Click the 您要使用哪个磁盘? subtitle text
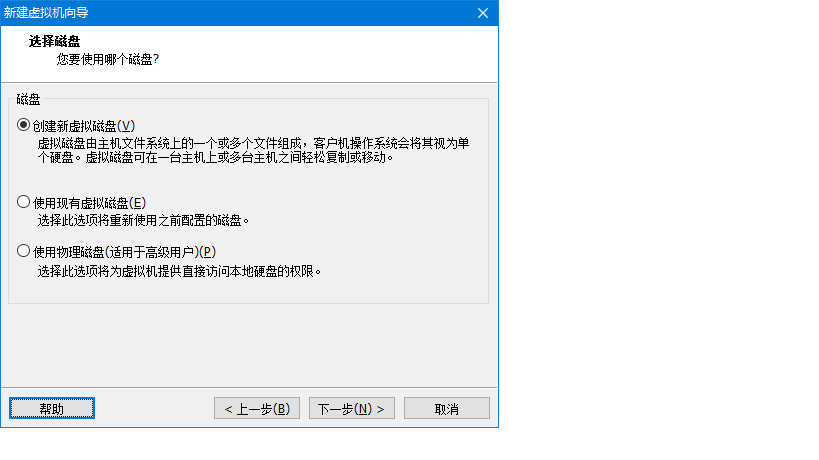The width and height of the screenshot is (819, 460). (x=108, y=60)
